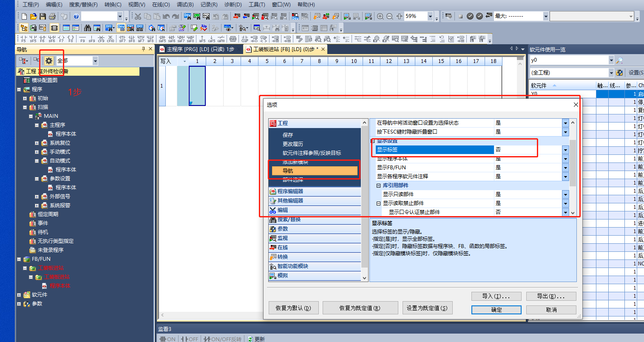Insert rising pulse contact with the sF7 icon
The image size is (644, 342).
point(122,39)
